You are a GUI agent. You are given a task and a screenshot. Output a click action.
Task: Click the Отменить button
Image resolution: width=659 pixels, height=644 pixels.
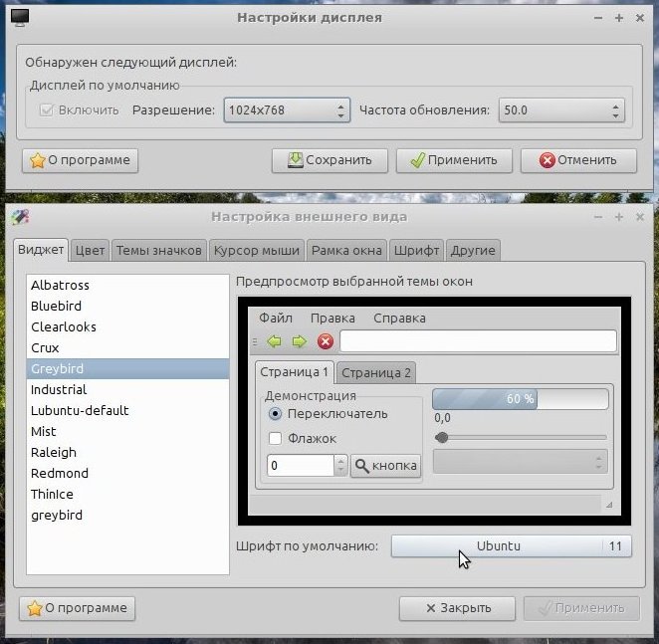578,160
